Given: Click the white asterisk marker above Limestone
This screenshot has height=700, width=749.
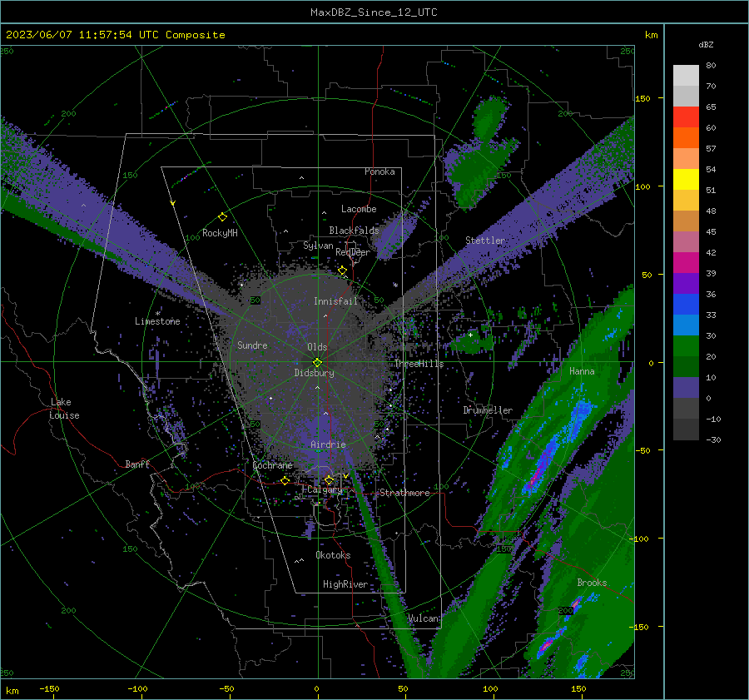Looking at the screenshot, I should tap(157, 314).
